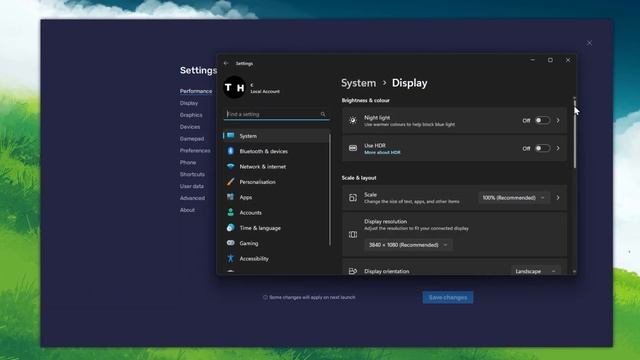Open Apps settings

pyautogui.click(x=276, y=197)
